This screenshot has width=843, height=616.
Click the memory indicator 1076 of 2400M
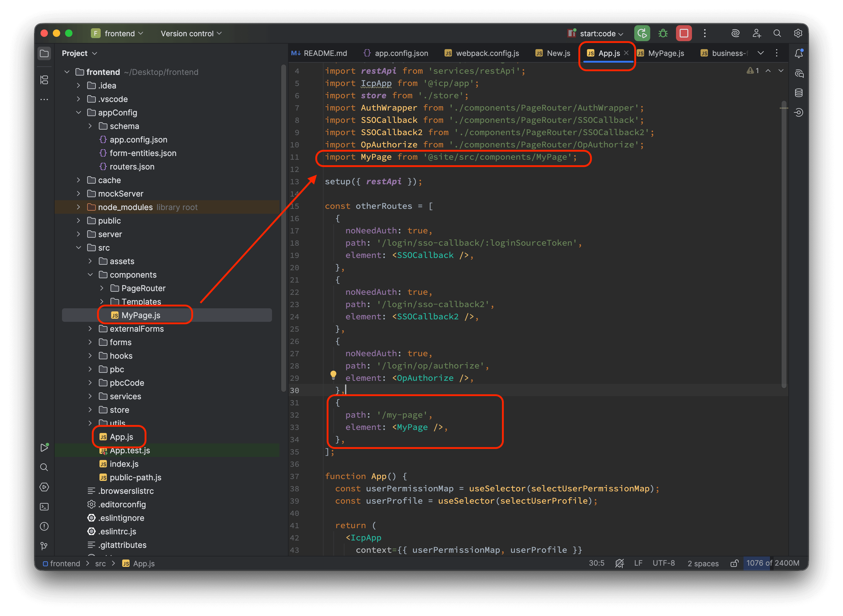(773, 563)
